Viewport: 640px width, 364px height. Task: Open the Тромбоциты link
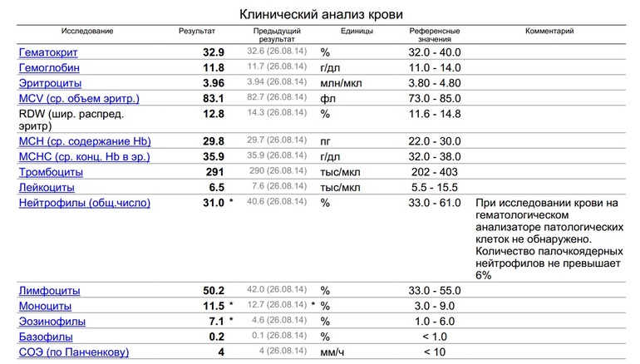[52, 172]
